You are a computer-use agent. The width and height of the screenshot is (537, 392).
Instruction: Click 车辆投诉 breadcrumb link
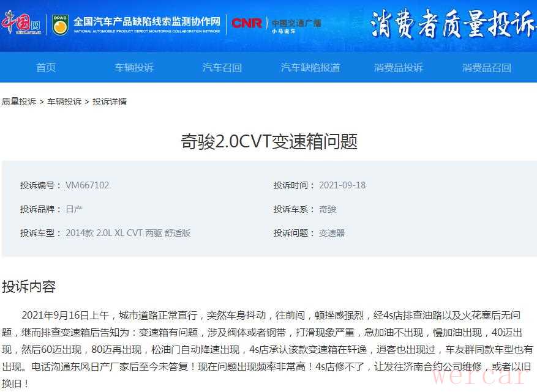(64, 102)
